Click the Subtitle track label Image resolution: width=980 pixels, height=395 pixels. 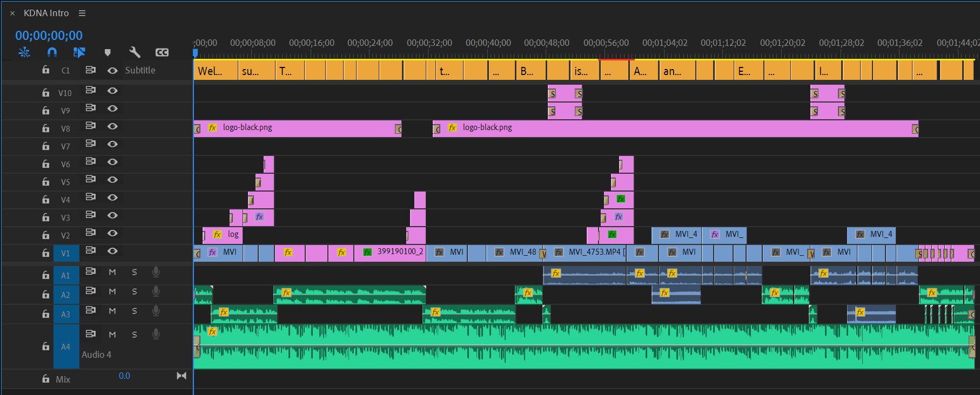(x=140, y=70)
